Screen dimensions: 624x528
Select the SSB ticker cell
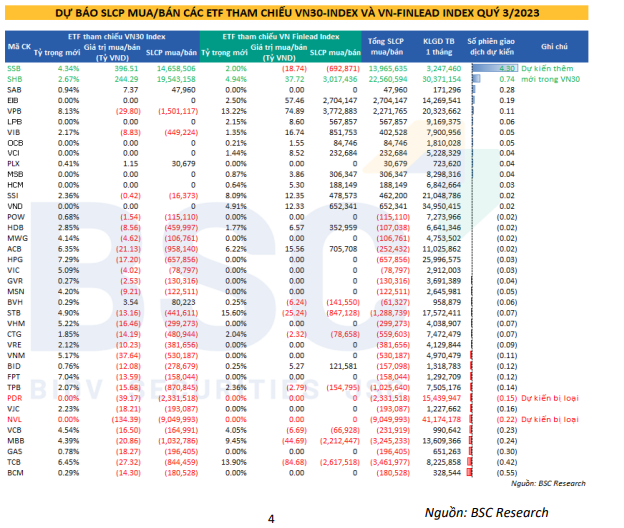14,68
